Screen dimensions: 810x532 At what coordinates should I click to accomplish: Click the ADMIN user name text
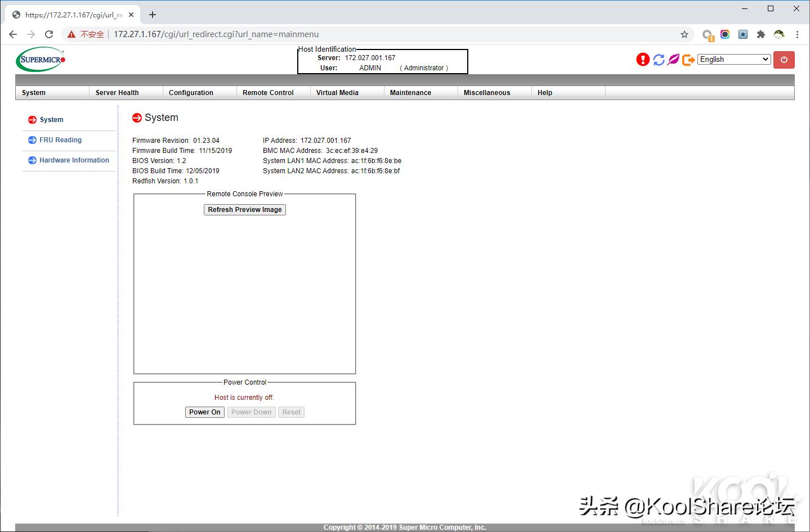tap(370, 68)
